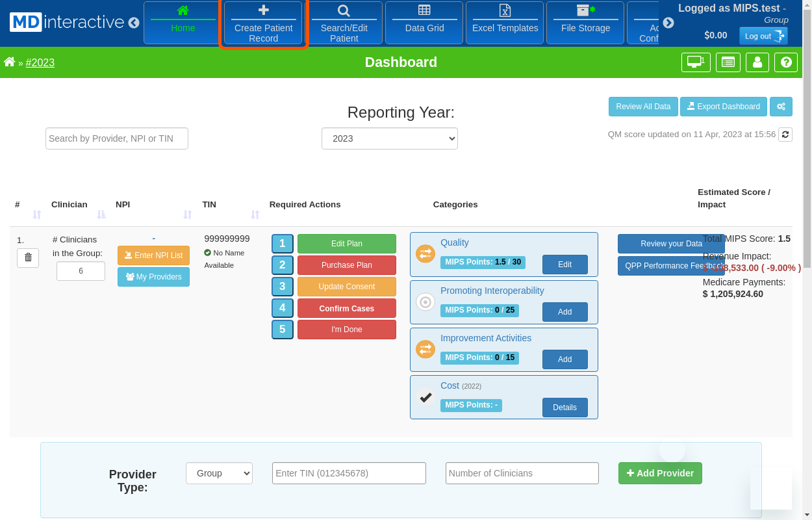Expand the Provider Type dropdown
This screenshot has width=812, height=520.
pyautogui.click(x=219, y=473)
